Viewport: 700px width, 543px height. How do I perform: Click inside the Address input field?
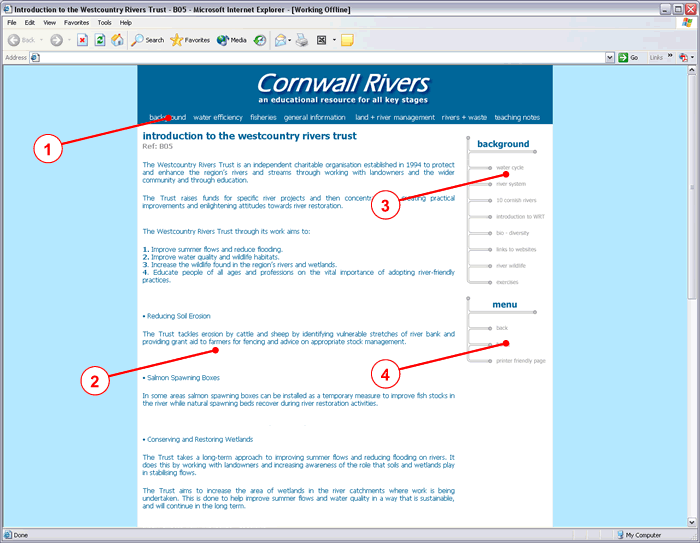click(x=320, y=58)
